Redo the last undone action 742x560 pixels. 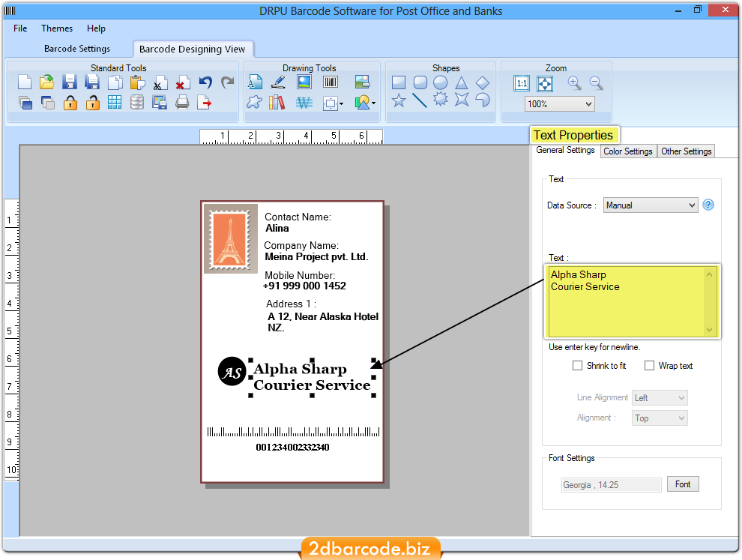(228, 82)
